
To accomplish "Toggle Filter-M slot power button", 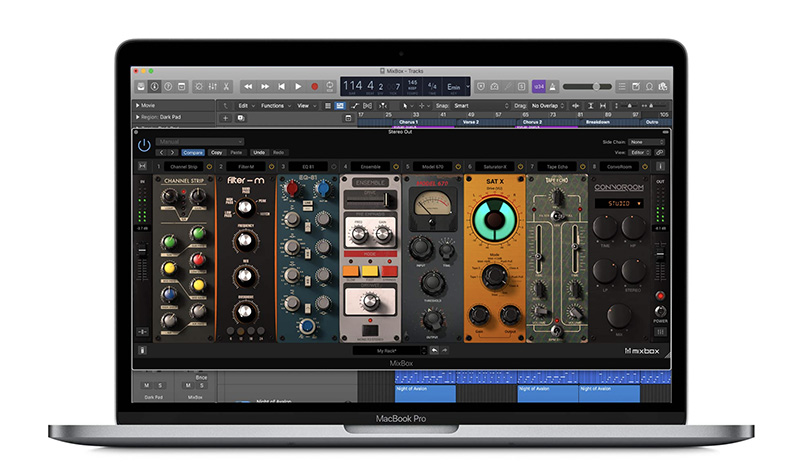I will click(x=271, y=166).
